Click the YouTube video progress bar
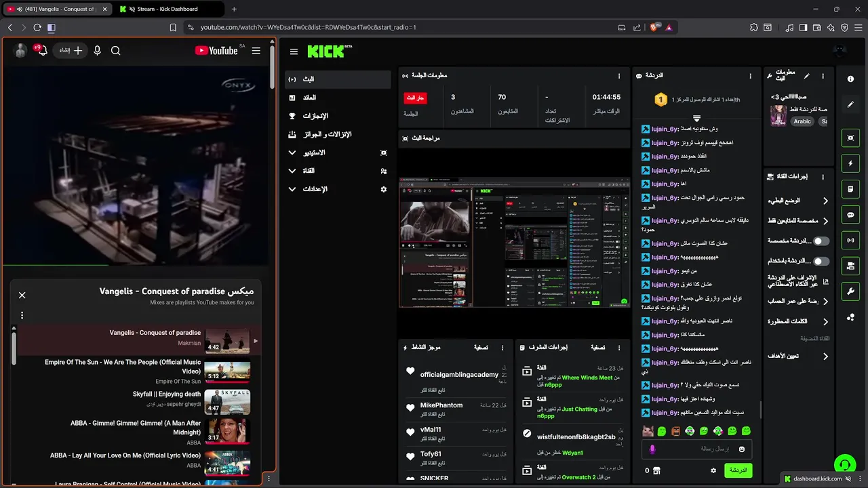Image resolution: width=868 pixels, height=488 pixels. click(x=136, y=265)
